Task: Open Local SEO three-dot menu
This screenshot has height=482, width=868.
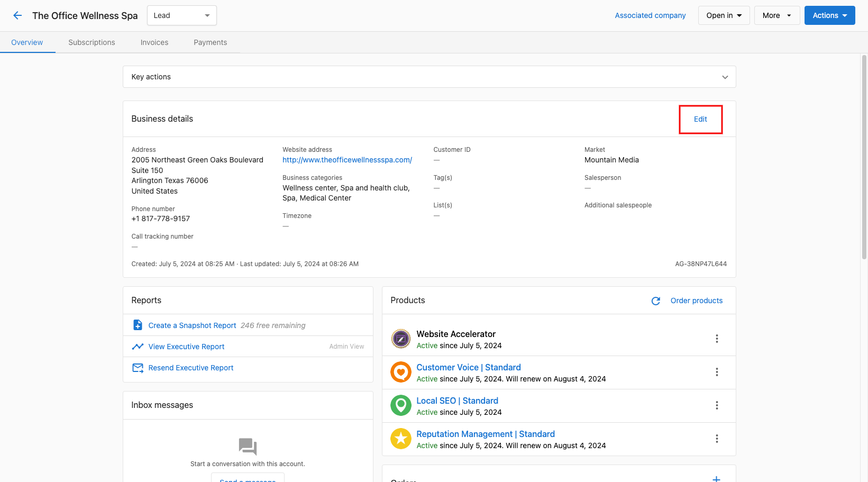Action: (717, 405)
